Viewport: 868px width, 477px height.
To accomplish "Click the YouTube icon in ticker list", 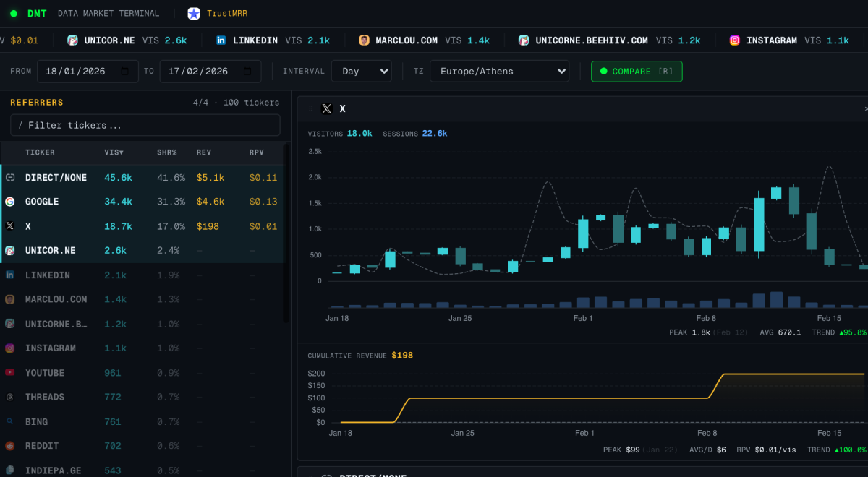I will pyautogui.click(x=10, y=373).
